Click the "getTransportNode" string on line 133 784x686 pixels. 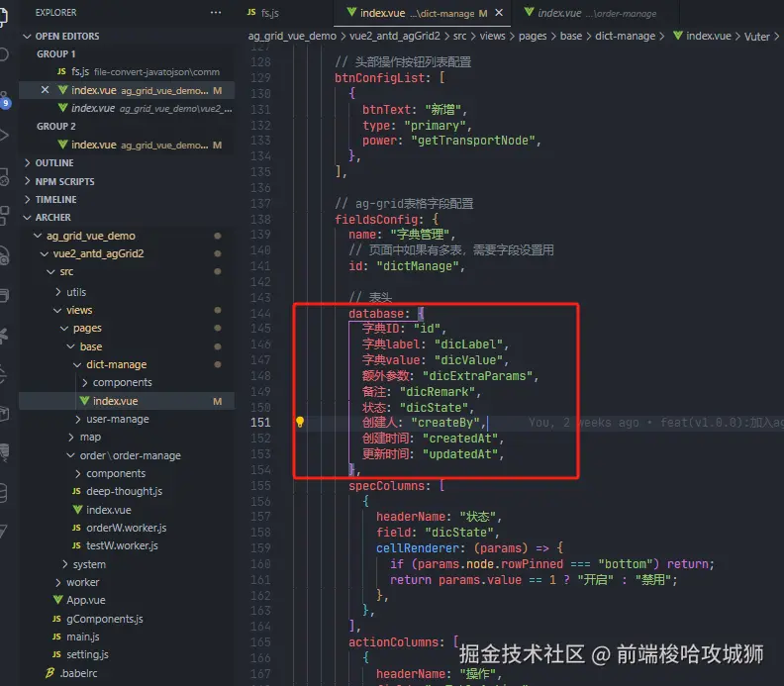[x=472, y=141]
